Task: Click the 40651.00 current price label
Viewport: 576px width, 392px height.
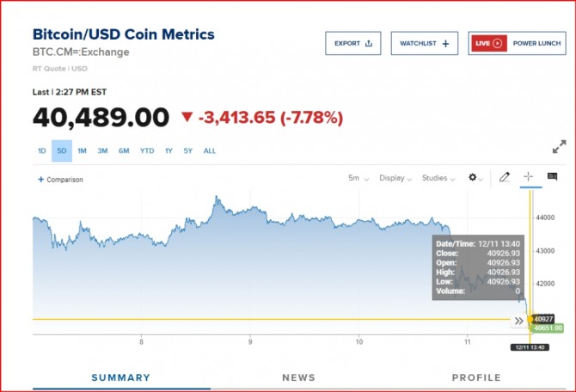Action: point(548,328)
